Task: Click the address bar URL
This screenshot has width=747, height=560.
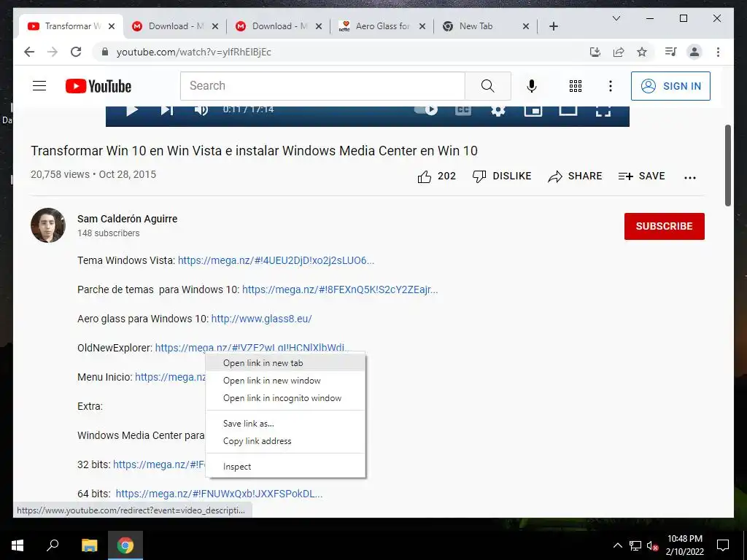Action: 193,52
